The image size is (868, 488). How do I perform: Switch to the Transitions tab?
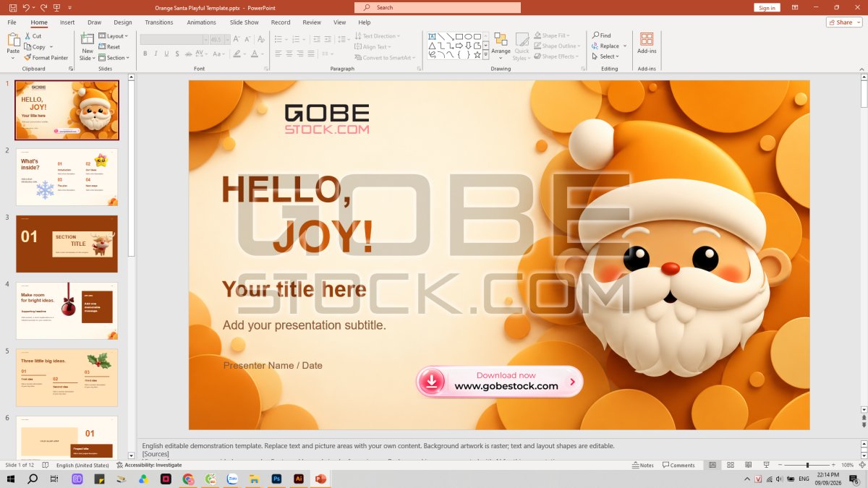click(159, 22)
